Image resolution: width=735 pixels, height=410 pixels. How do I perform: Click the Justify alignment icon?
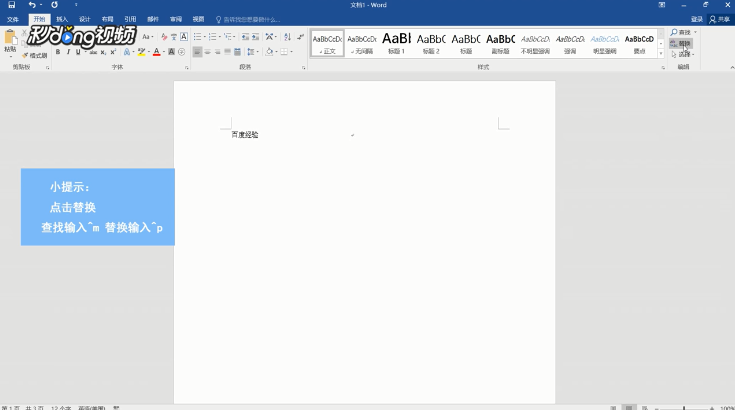click(x=227, y=52)
